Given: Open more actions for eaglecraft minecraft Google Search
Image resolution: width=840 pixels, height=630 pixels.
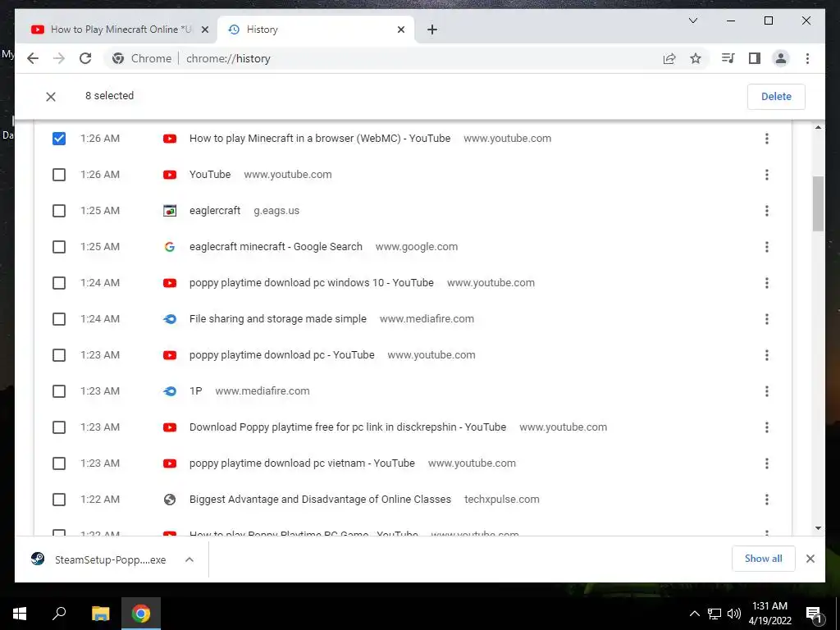Looking at the screenshot, I should pyautogui.click(x=767, y=246).
